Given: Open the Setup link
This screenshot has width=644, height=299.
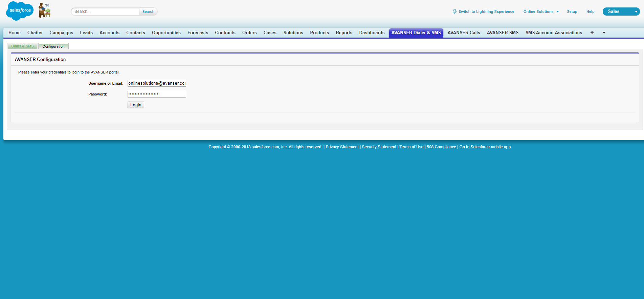Looking at the screenshot, I should (x=572, y=12).
